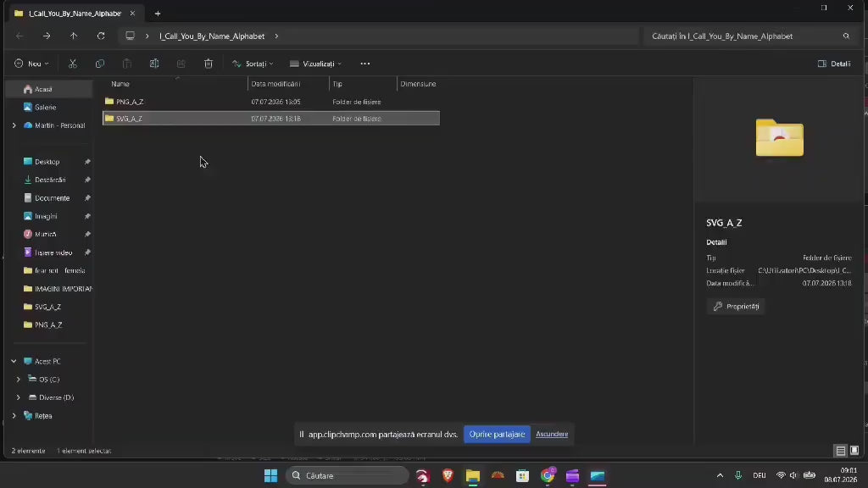Refresh the current folder view
The width and height of the screenshot is (868, 488).
101,36
